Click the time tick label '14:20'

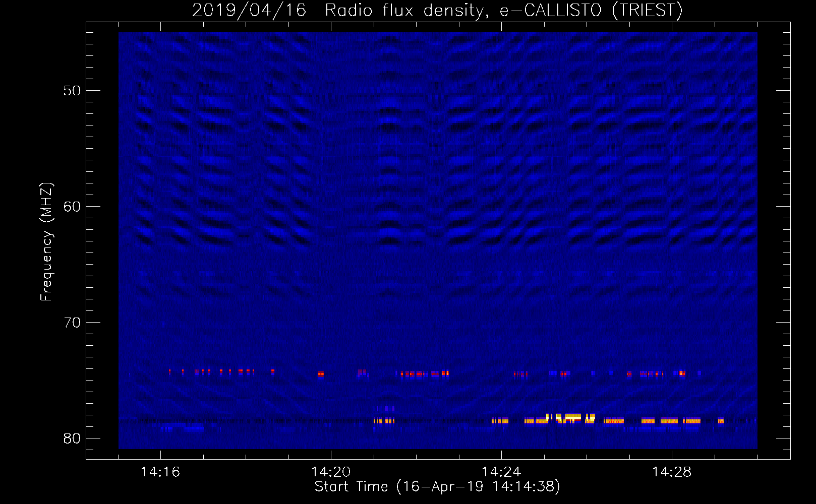click(x=331, y=472)
